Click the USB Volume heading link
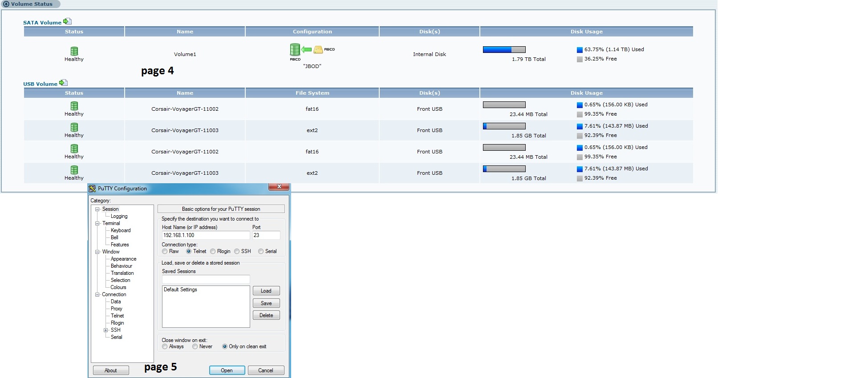This screenshot has height=378, width=868. point(41,84)
